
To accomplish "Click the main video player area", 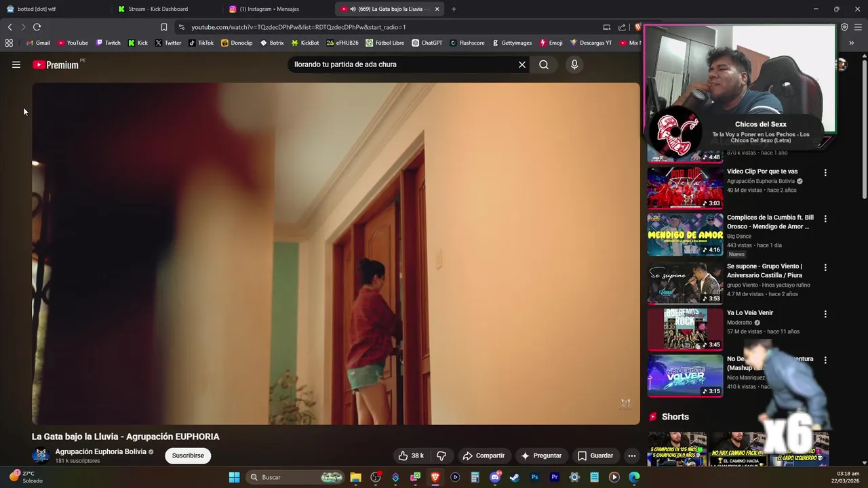I will [x=336, y=253].
